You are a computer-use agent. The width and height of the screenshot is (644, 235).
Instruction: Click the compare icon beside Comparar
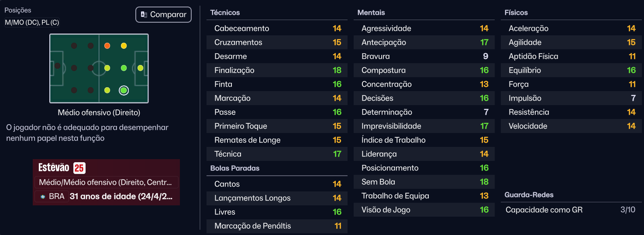[x=144, y=14]
